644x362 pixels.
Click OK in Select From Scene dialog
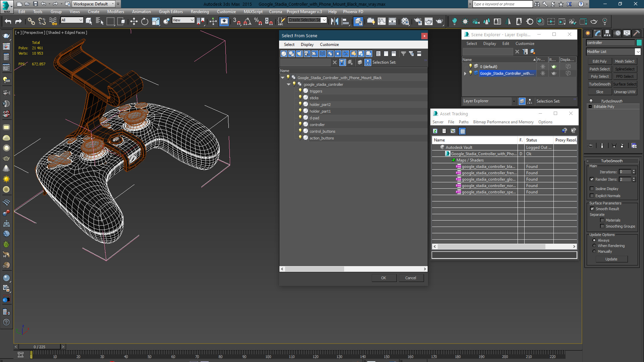[x=384, y=278]
